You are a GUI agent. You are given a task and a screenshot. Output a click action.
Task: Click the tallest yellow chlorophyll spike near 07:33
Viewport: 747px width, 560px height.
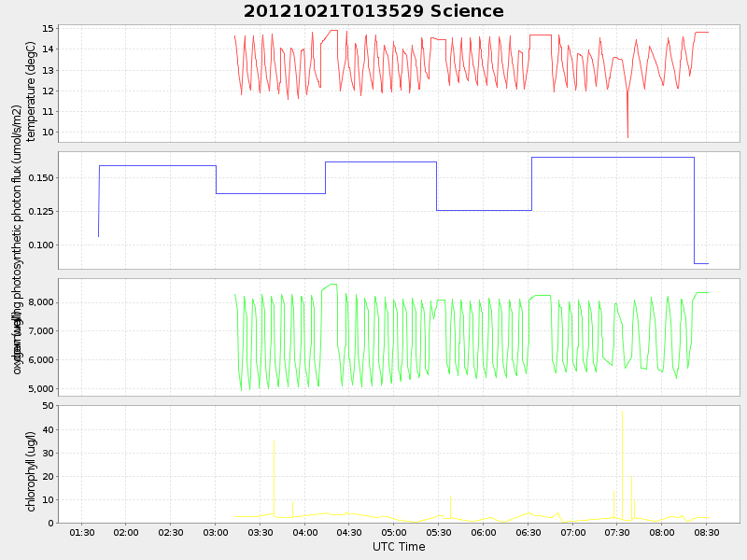coord(622,464)
